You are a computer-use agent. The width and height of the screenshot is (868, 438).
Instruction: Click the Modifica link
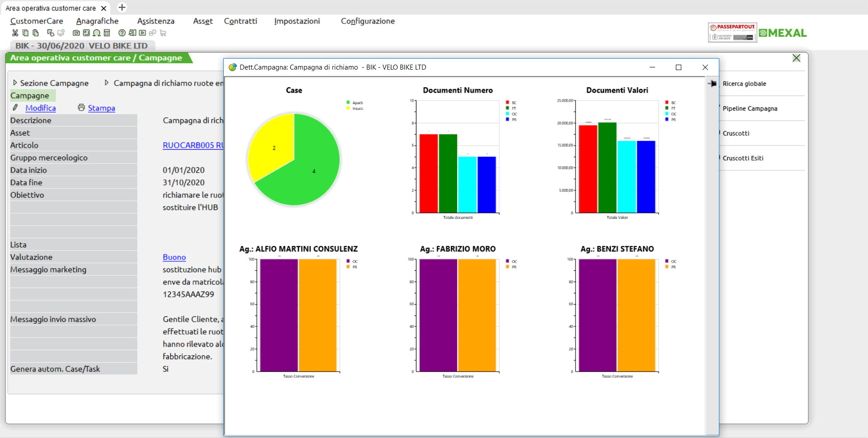pos(40,108)
